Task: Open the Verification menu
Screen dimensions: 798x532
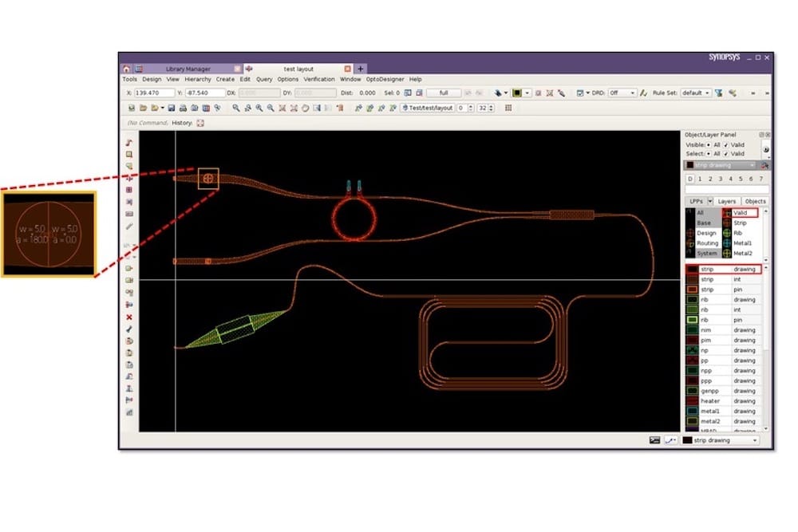Action: coord(318,79)
